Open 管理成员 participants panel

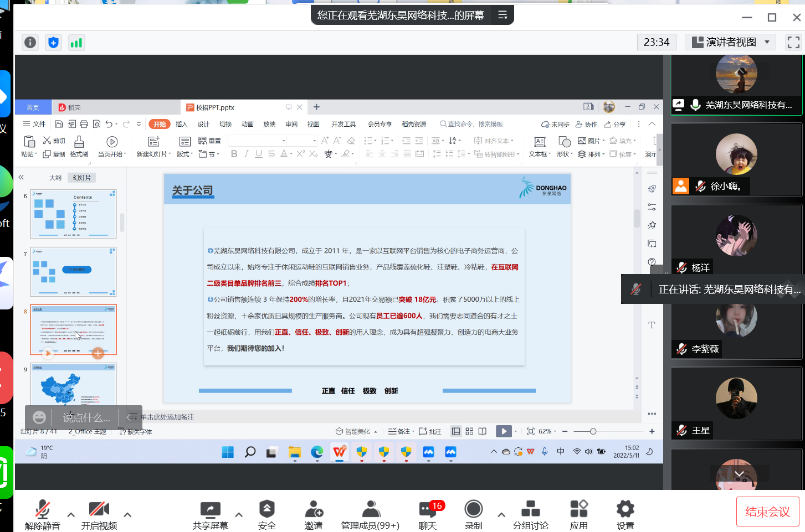[x=370, y=514]
